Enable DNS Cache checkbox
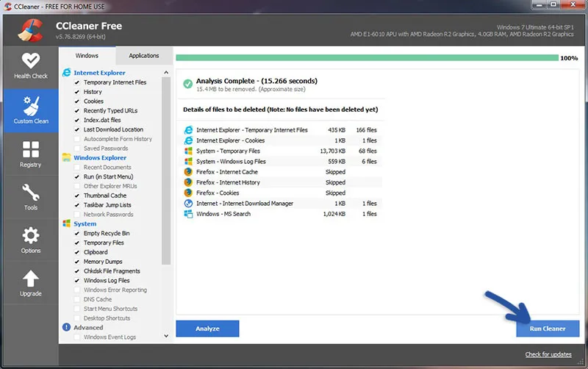The width and height of the screenshot is (588, 369). tap(77, 299)
